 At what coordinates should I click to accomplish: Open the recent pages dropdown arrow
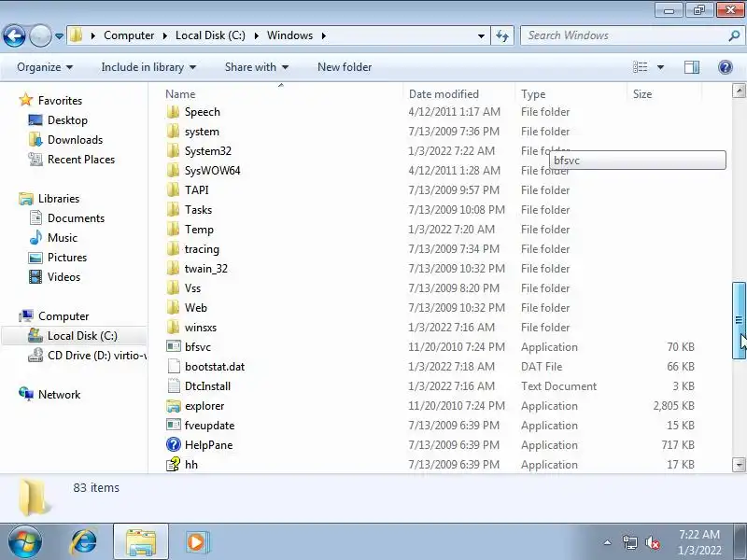click(59, 35)
